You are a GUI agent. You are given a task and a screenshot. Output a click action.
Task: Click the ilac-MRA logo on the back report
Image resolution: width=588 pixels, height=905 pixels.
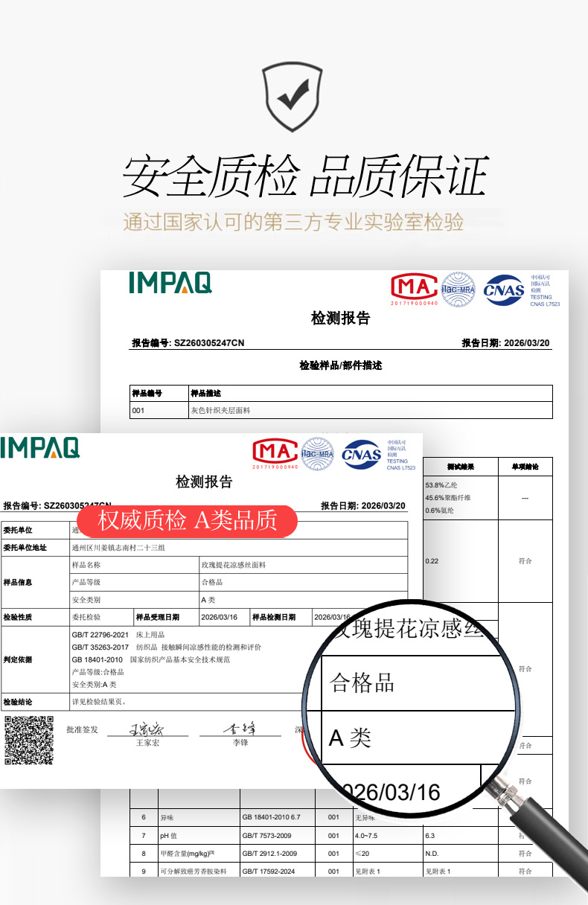[458, 289]
